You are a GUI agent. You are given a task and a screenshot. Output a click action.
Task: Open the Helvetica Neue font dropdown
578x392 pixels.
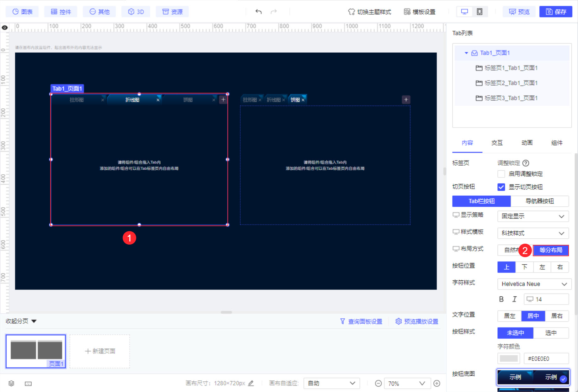pyautogui.click(x=534, y=284)
